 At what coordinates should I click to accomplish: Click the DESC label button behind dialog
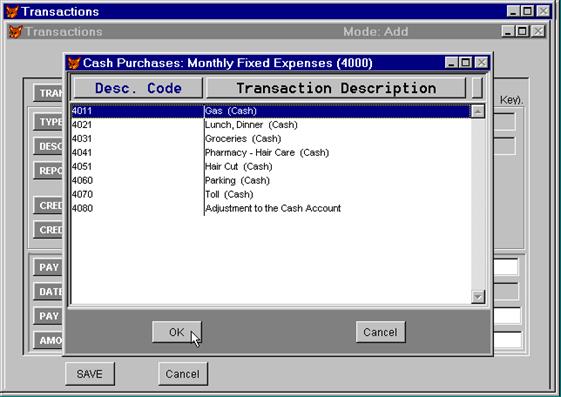49,146
